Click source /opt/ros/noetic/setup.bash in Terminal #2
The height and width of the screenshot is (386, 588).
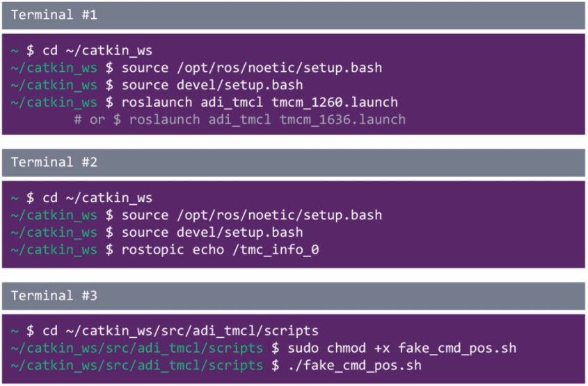coord(252,215)
